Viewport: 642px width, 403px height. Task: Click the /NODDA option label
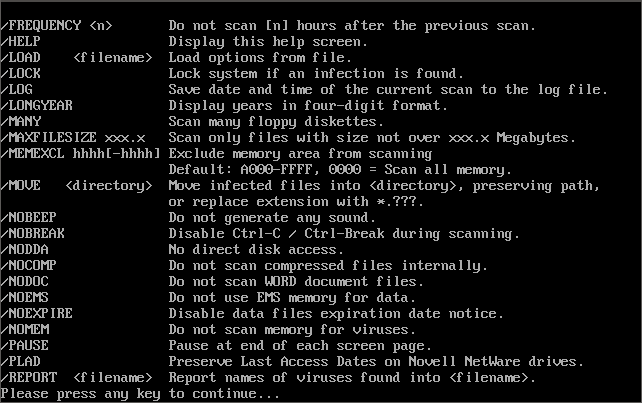point(24,249)
